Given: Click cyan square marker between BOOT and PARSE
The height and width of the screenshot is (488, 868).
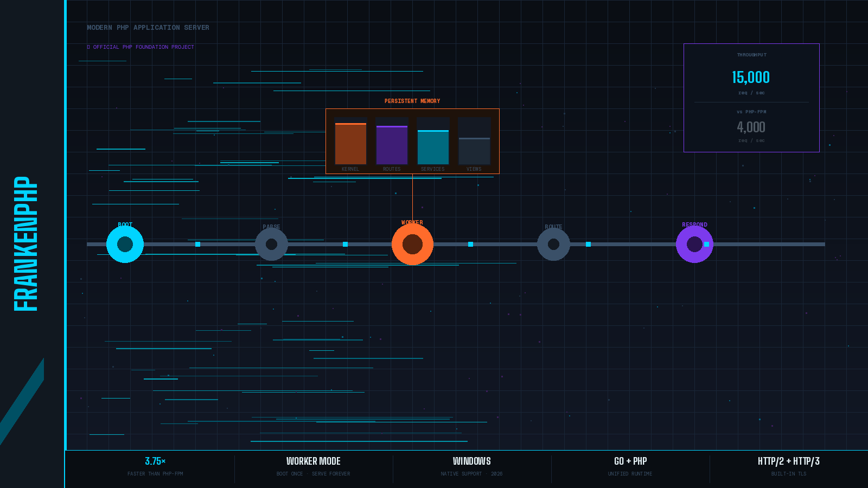Looking at the screenshot, I should tap(197, 244).
